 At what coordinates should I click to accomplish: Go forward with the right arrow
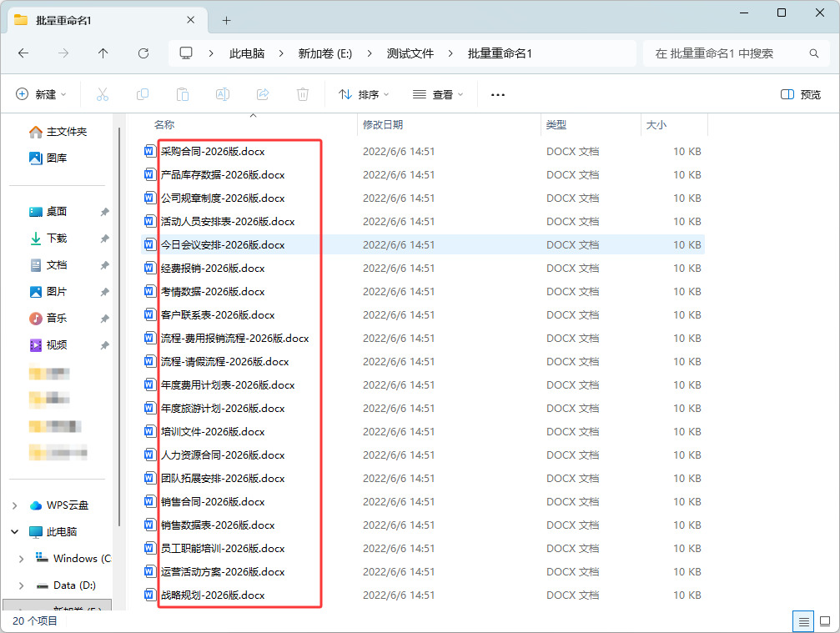pyautogui.click(x=63, y=53)
